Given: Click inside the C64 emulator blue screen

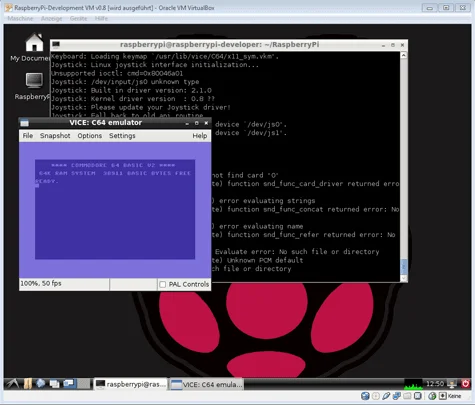Looking at the screenshot, I should pyautogui.click(x=115, y=209).
